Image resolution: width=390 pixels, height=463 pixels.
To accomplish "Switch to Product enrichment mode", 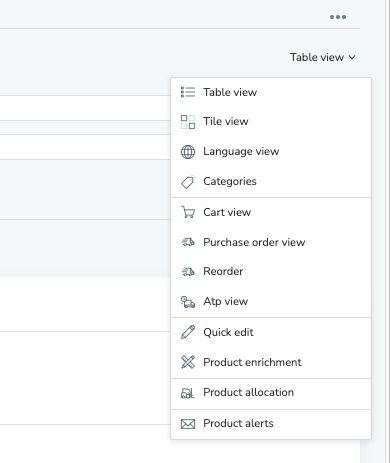I will (x=271, y=362).
